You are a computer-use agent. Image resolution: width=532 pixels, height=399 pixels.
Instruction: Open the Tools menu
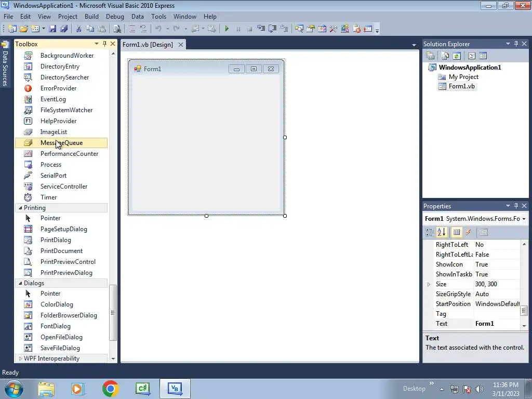tap(158, 16)
